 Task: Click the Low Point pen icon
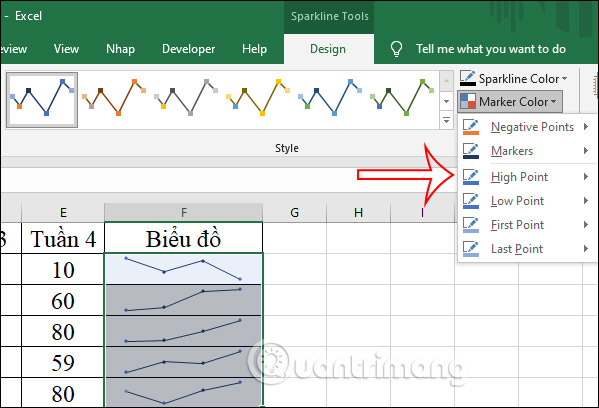[x=471, y=201]
